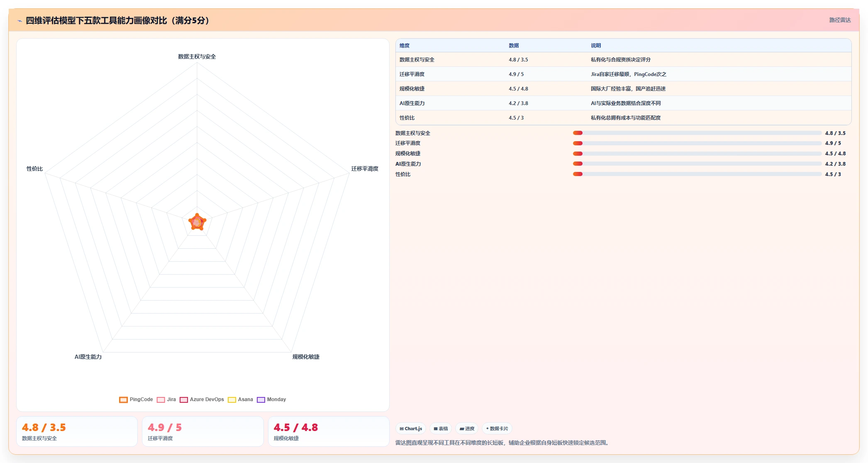The height and width of the screenshot is (463, 868).
Task: Click progress value 4.5 / 3
Action: (833, 174)
